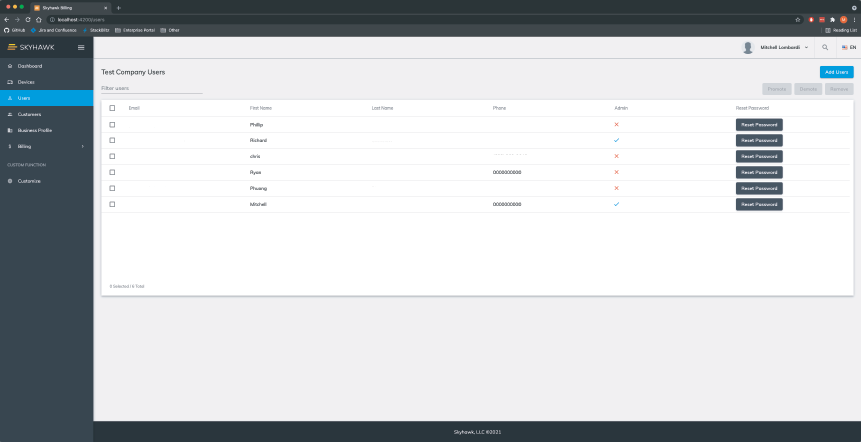
Task: Click the Filter users input field
Action: coord(152,88)
